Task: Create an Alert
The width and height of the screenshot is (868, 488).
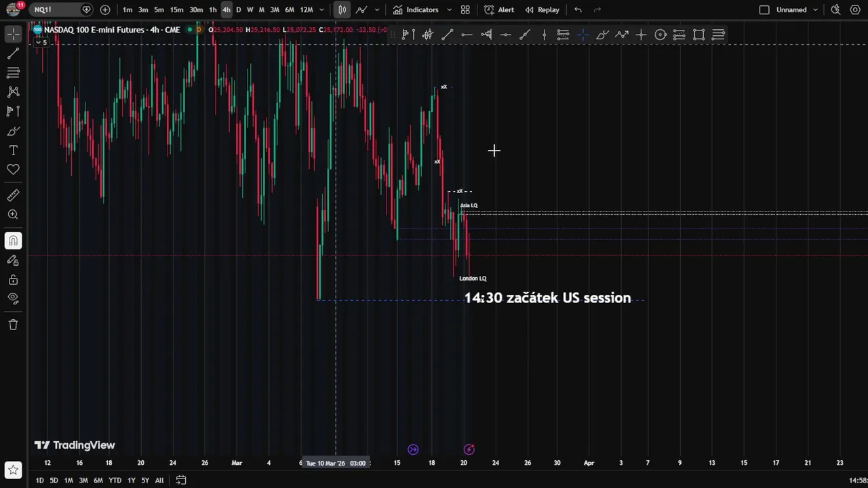Action: click(x=499, y=9)
